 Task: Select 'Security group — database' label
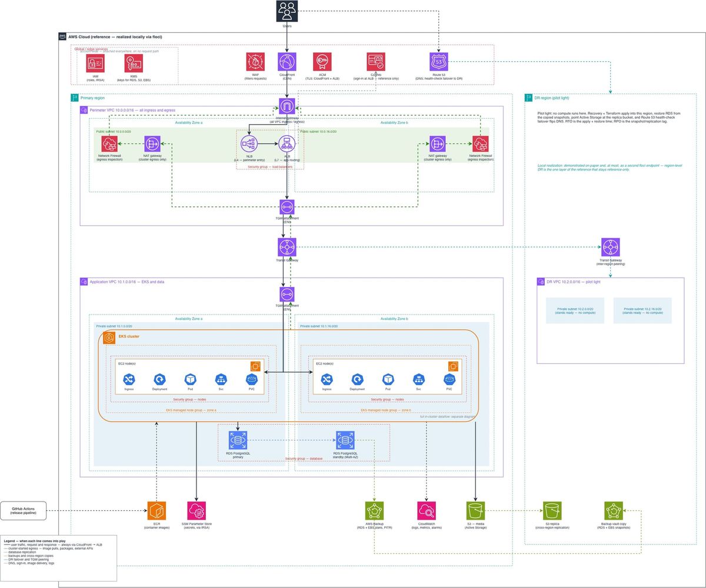point(304,458)
